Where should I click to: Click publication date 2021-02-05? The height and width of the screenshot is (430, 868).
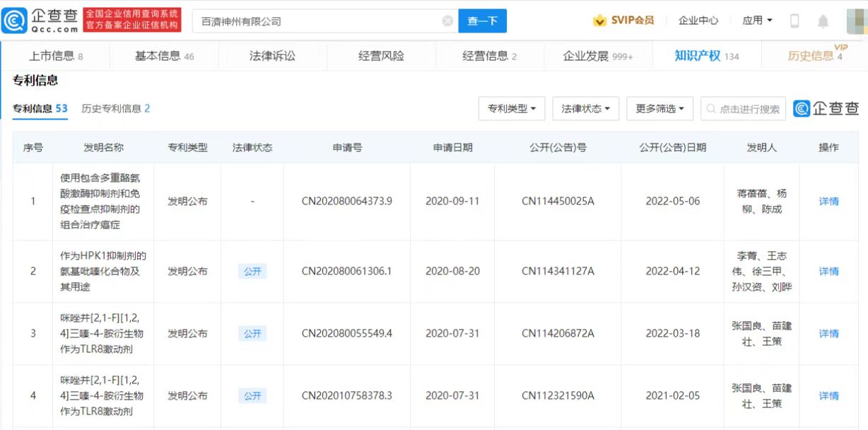coord(672,395)
